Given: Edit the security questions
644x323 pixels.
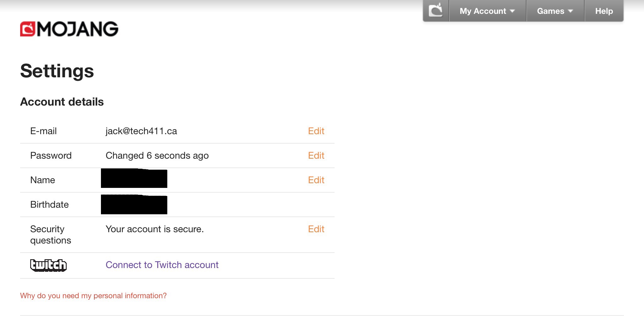Looking at the screenshot, I should pyautogui.click(x=316, y=229).
